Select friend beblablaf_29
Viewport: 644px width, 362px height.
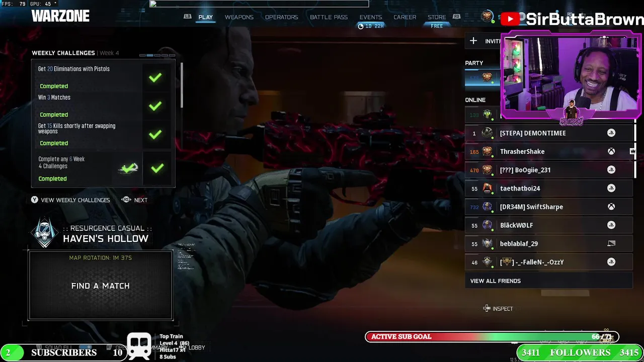point(548,243)
